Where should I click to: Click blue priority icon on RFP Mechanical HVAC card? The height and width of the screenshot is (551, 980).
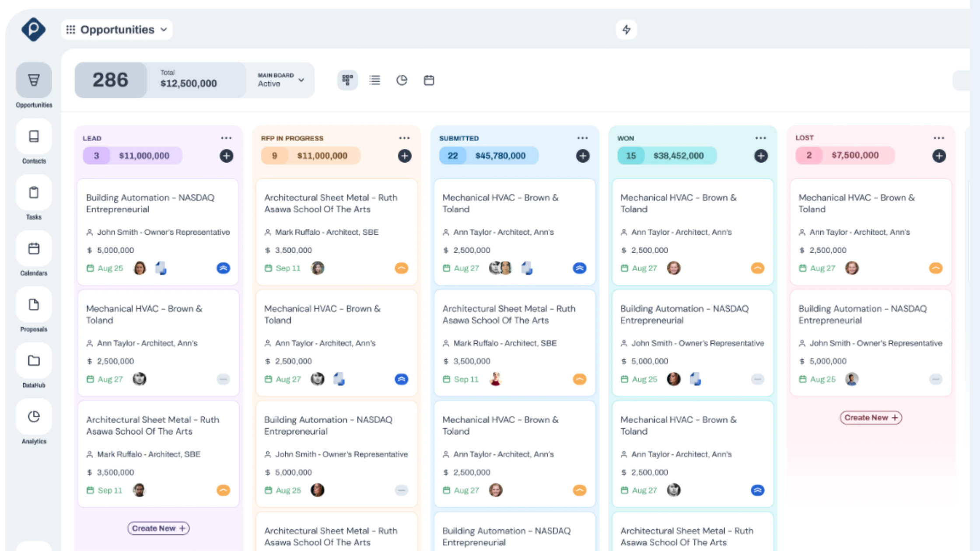401,379
